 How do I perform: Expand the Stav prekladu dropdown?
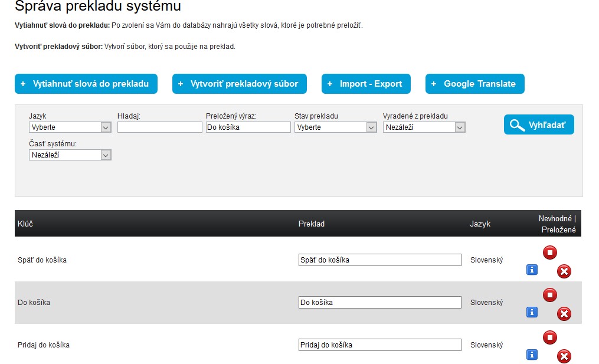point(335,127)
